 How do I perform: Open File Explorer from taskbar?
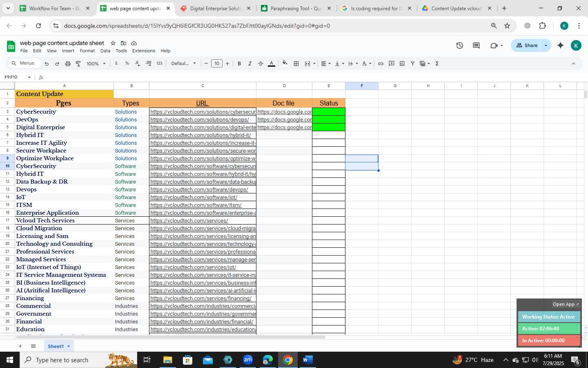tap(168, 360)
